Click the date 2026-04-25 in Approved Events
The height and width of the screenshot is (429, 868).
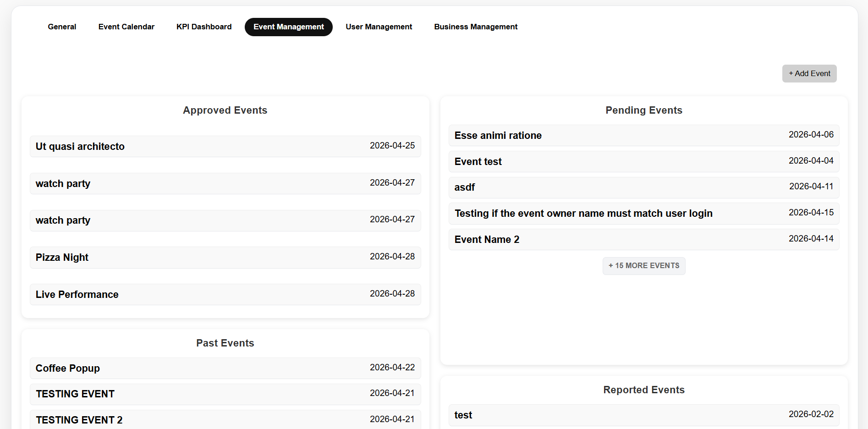click(392, 145)
